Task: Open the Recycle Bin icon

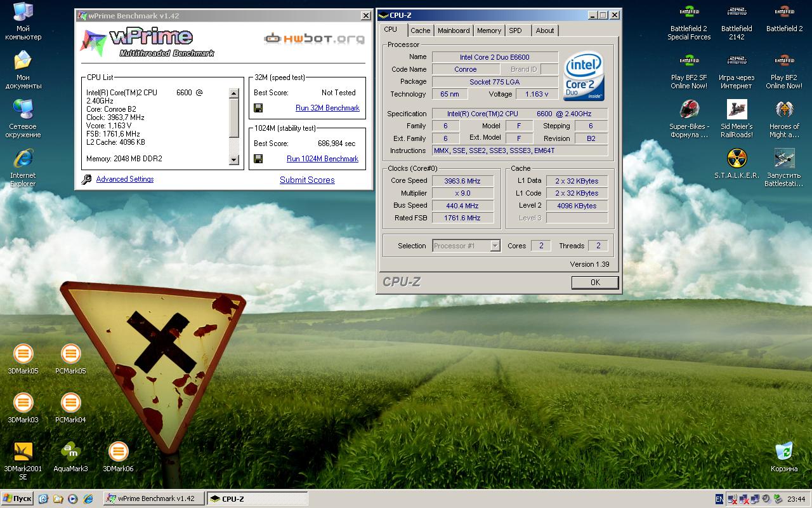Action: pyautogui.click(x=784, y=457)
